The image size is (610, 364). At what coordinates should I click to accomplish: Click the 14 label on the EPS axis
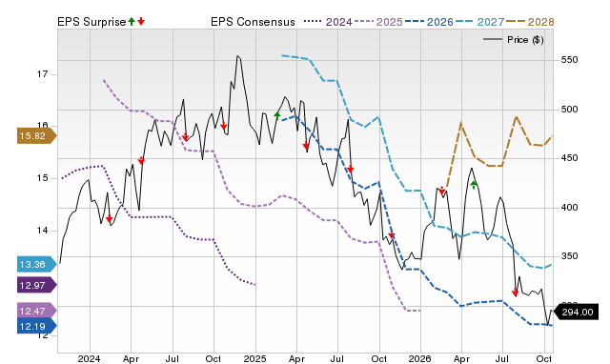tap(42, 231)
